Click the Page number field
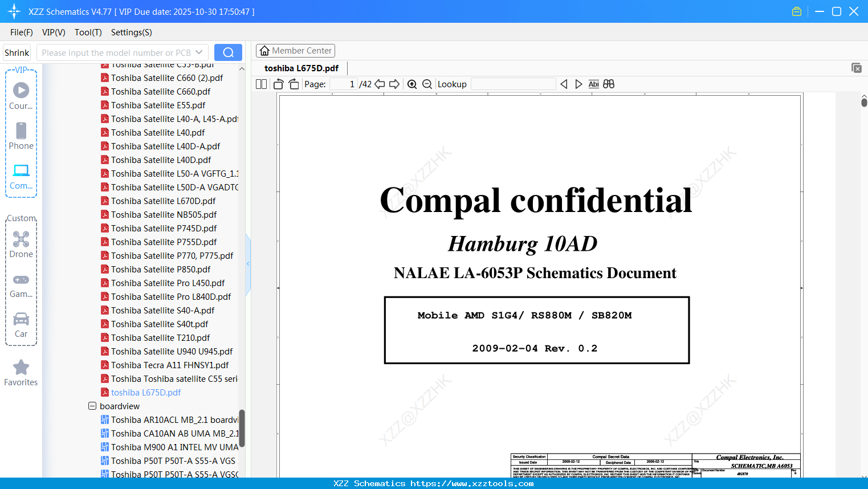 click(x=344, y=84)
